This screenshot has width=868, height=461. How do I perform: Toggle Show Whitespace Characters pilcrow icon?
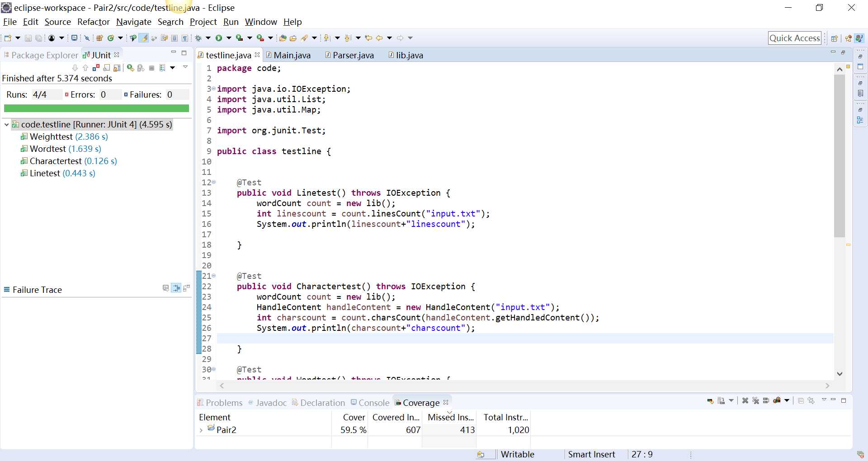[185, 38]
